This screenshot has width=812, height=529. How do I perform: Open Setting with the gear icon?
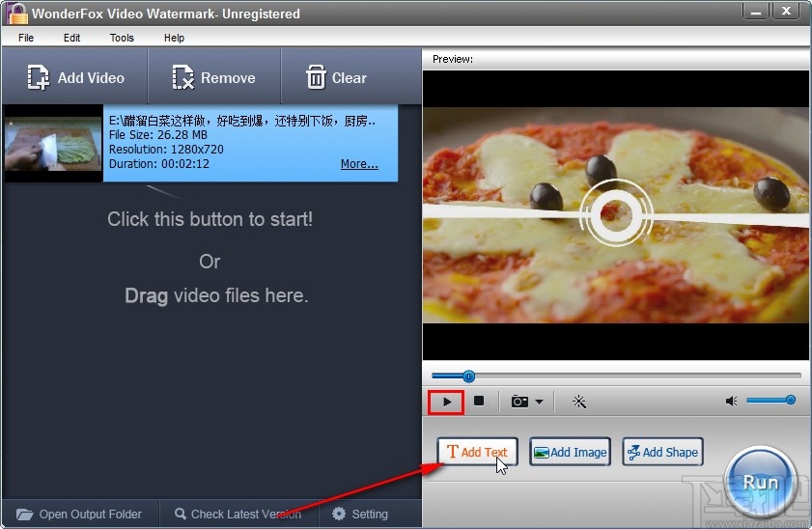point(360,514)
